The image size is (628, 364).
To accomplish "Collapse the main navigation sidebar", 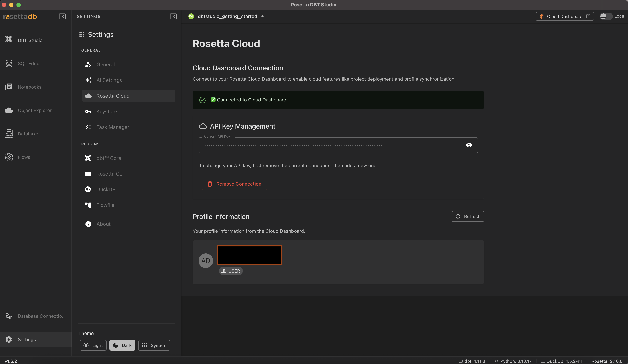I will [x=62, y=16].
